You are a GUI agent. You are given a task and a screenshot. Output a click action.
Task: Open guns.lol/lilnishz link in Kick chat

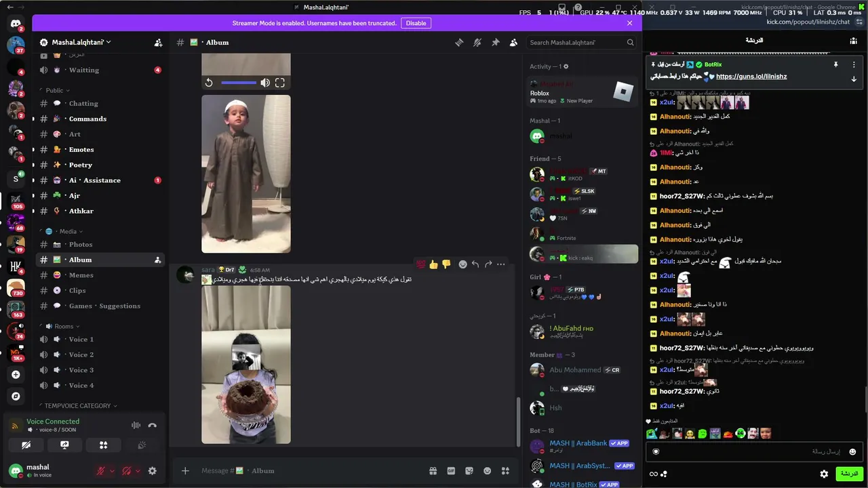[x=751, y=77]
